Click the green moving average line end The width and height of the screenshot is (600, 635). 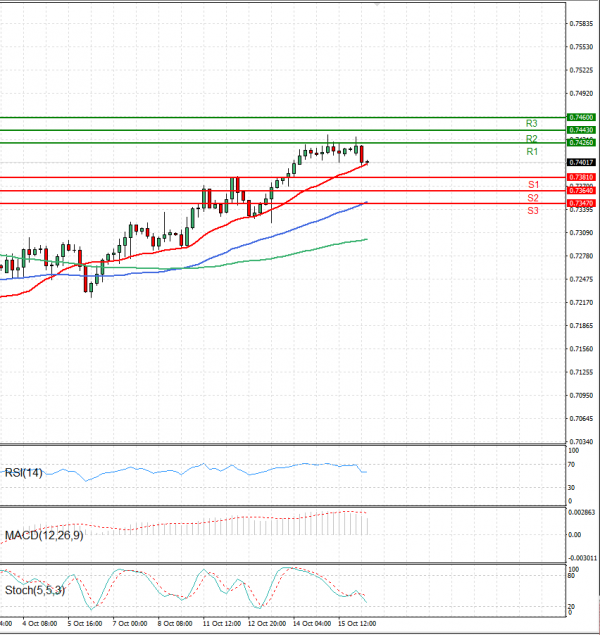(366, 239)
